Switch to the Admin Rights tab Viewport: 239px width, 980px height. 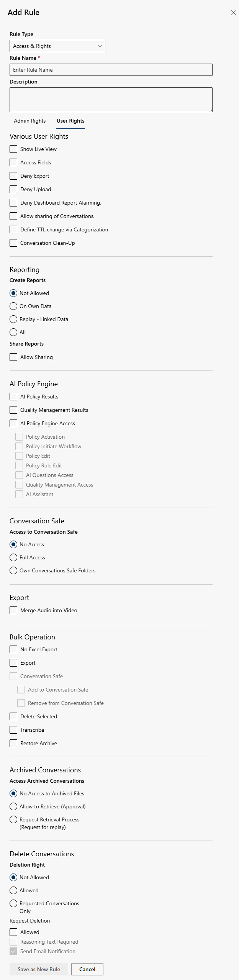click(x=30, y=121)
